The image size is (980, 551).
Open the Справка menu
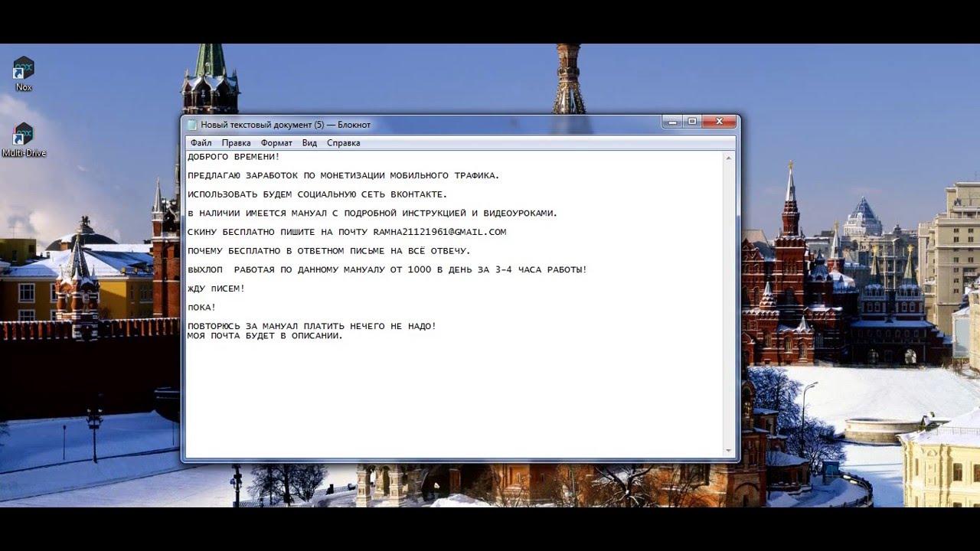[344, 143]
